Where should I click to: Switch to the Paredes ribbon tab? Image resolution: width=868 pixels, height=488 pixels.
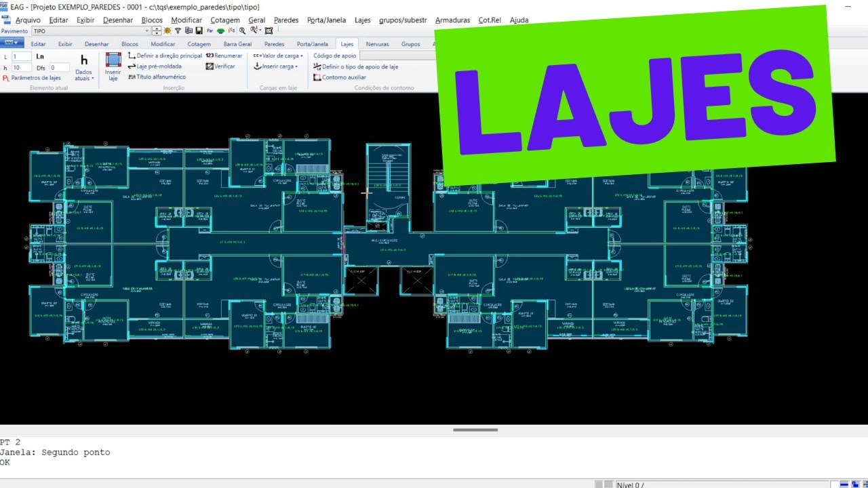(x=274, y=44)
